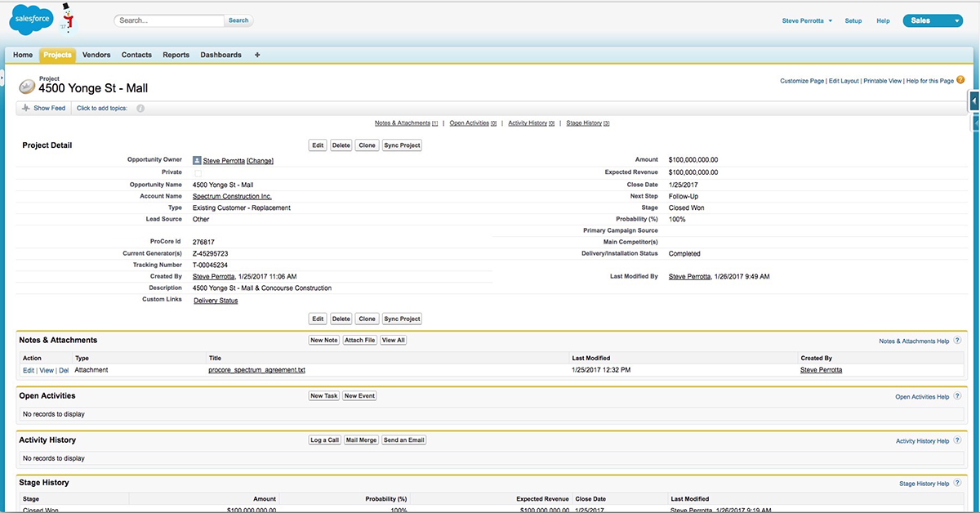Toggle the Private checkbox
Viewport: 980px width, 513px height.
(x=197, y=173)
